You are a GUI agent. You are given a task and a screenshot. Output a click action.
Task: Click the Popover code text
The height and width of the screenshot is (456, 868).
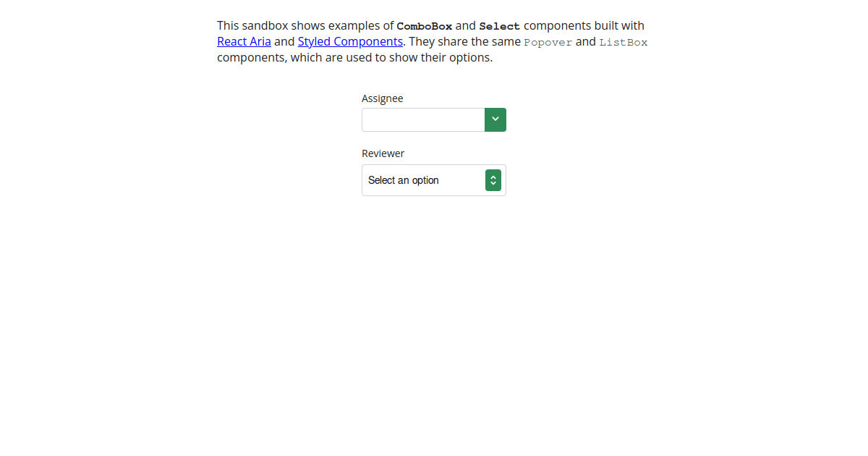(x=548, y=43)
